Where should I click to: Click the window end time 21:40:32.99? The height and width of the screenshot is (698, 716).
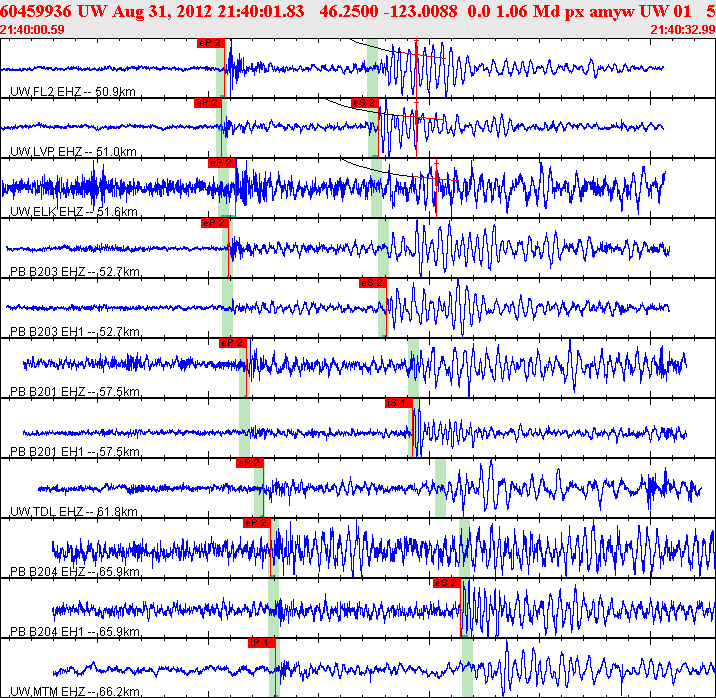coord(683,30)
